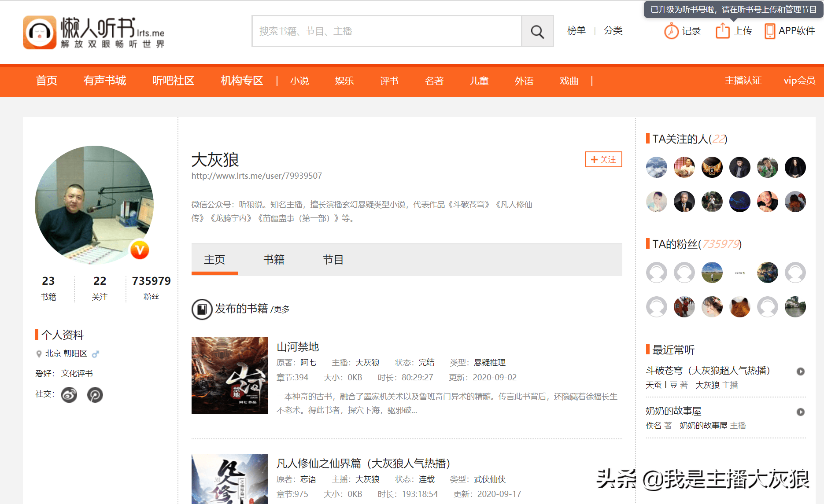This screenshot has height=504, width=824.
Task: Click the TA的粉丝 heading count
Action: click(x=721, y=244)
